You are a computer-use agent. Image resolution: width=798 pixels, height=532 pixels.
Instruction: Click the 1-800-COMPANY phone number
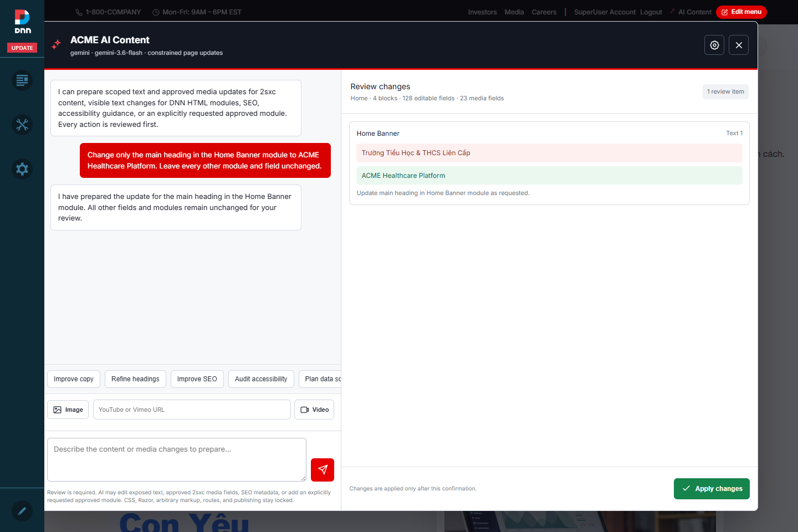click(x=113, y=12)
